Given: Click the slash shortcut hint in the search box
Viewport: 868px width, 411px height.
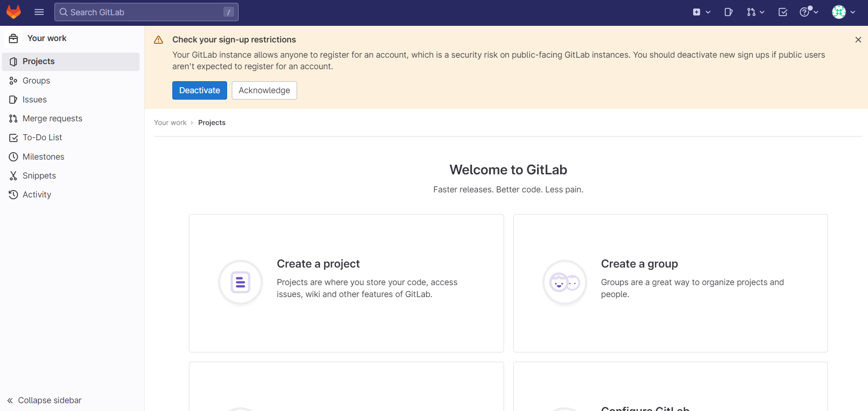Looking at the screenshot, I should (x=229, y=12).
